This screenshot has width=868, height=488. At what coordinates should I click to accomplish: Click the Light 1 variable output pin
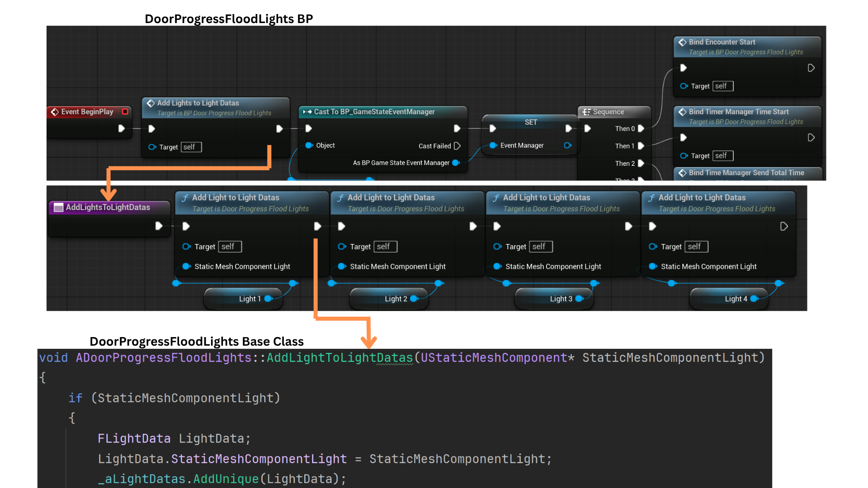pos(268,299)
